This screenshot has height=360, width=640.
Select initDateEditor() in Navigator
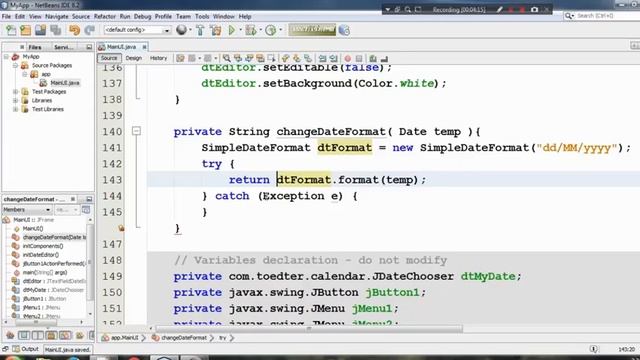pos(40,255)
